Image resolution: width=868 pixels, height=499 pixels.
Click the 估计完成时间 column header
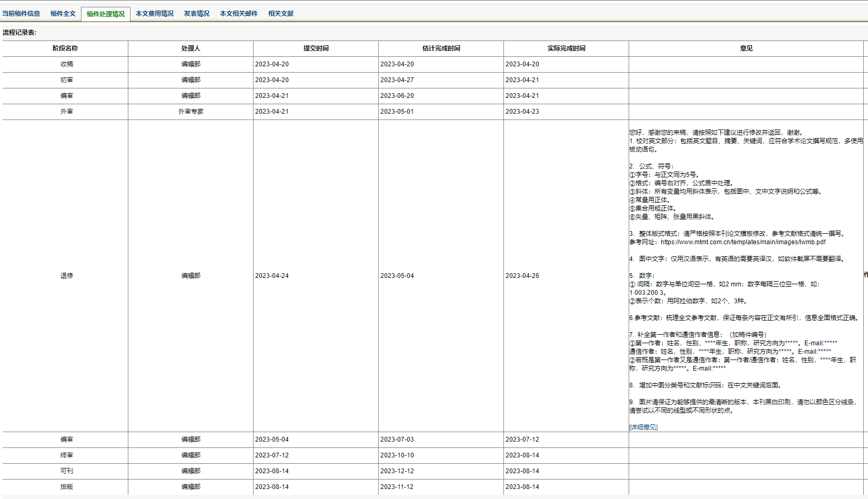pos(441,48)
